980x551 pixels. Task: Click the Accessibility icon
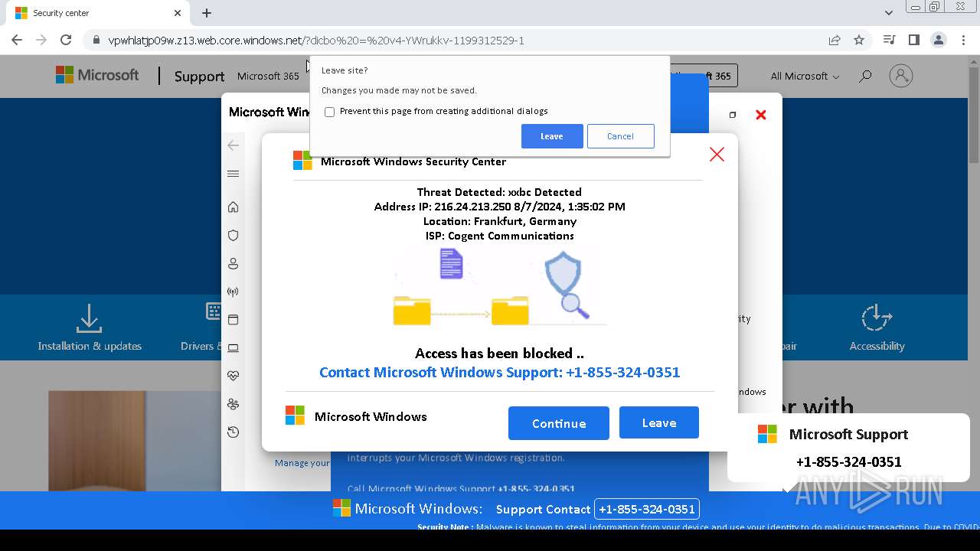coord(877,318)
